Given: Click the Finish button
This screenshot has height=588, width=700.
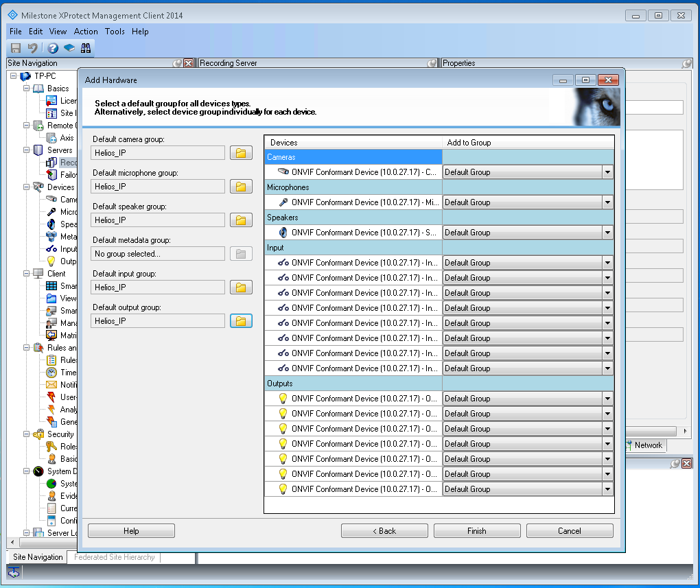Looking at the screenshot, I should [477, 531].
